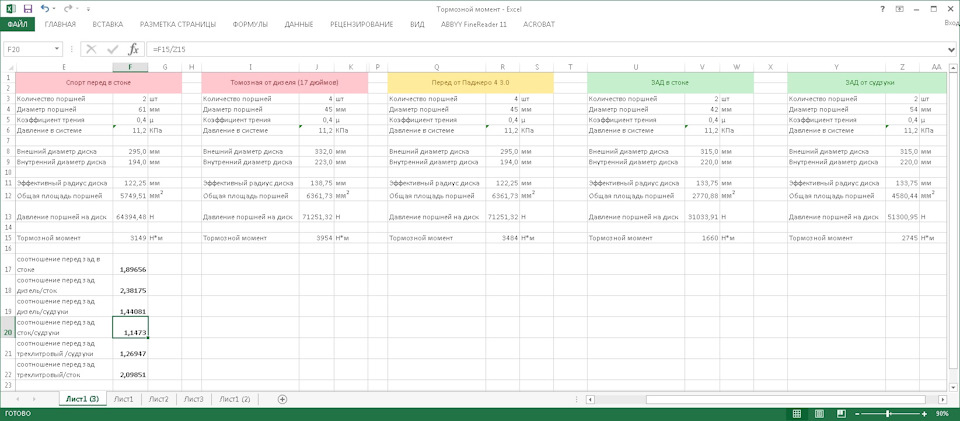The image size is (960, 421).
Task: Confirm entry with the checkmark icon
Action: tap(113, 48)
